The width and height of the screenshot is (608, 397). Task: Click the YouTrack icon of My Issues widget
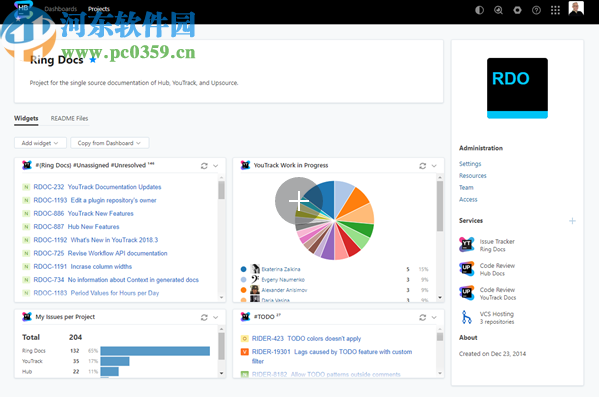point(27,317)
